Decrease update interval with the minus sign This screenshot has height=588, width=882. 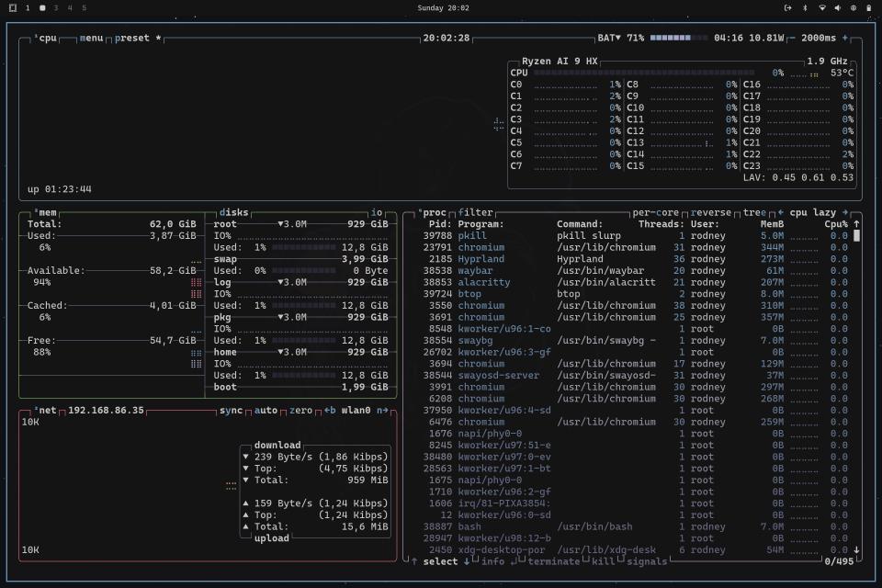tap(793, 38)
